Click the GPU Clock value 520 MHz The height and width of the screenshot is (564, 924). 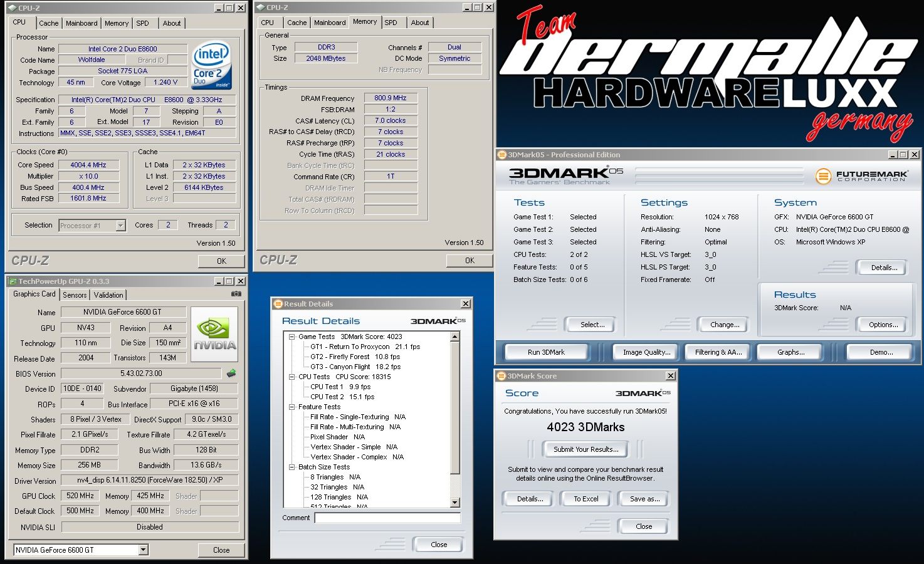(x=80, y=496)
